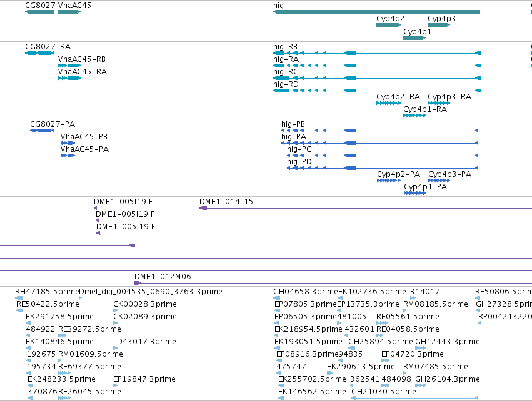Click the CG8027-RA transcript label
Viewport: 532px width, 401px height.
pos(48,47)
